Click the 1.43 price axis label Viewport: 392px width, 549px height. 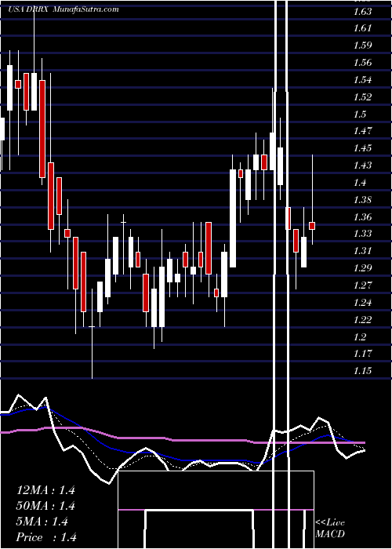[x=363, y=165]
